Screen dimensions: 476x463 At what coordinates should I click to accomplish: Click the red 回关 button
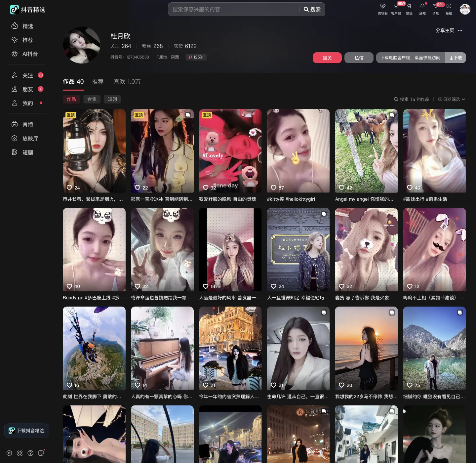327,58
